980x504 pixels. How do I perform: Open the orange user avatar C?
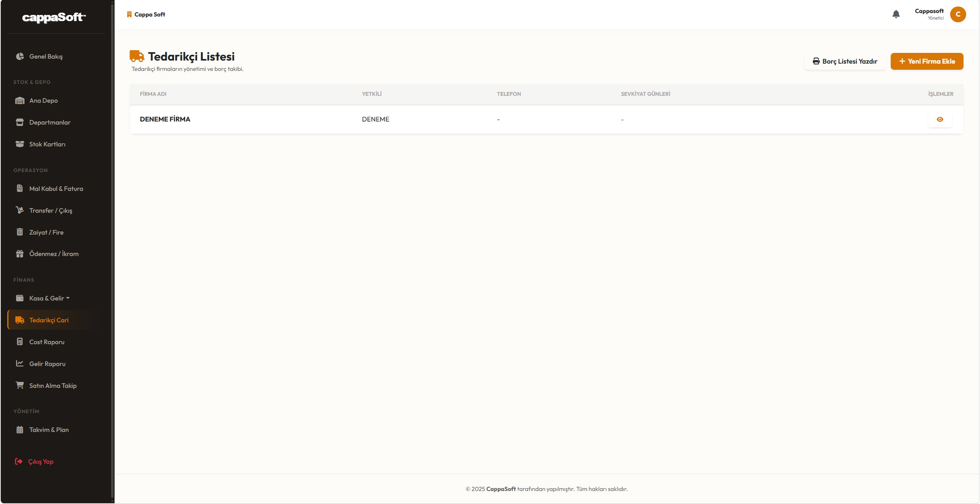(957, 14)
